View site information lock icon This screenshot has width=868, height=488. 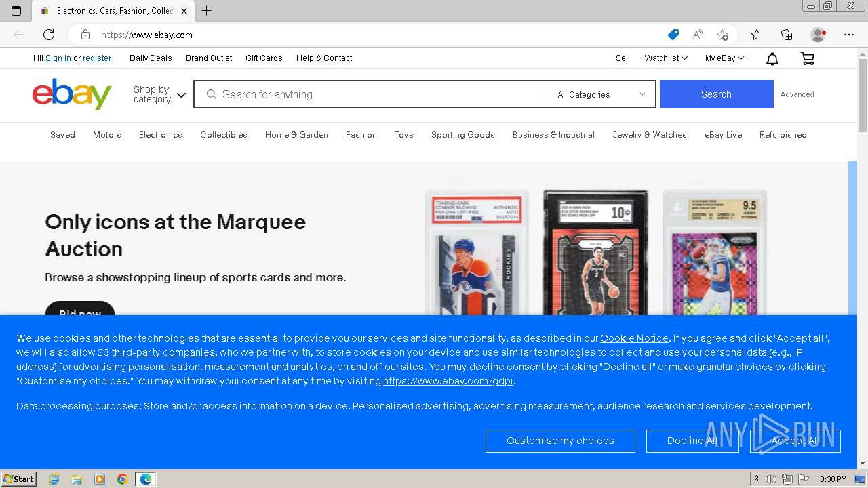[x=85, y=35]
